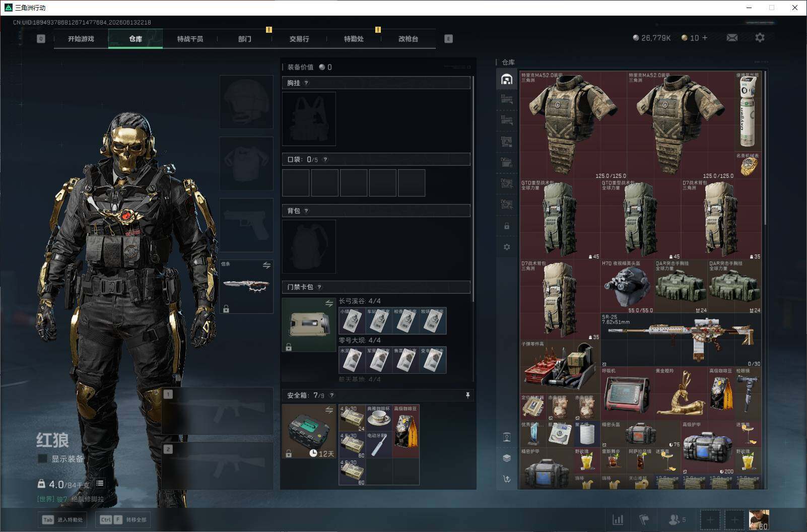Image resolution: width=807 pixels, height=532 pixels.
Task: Open the friends icon showing 5
Action: pos(677,519)
